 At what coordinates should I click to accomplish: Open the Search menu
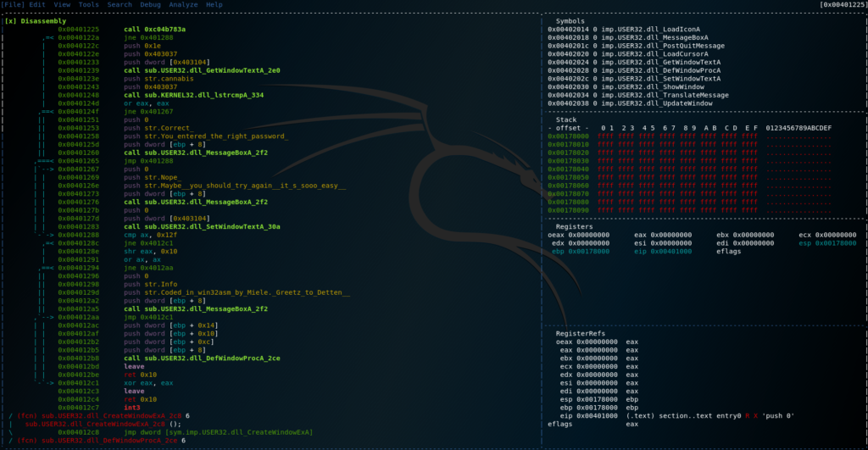point(119,4)
